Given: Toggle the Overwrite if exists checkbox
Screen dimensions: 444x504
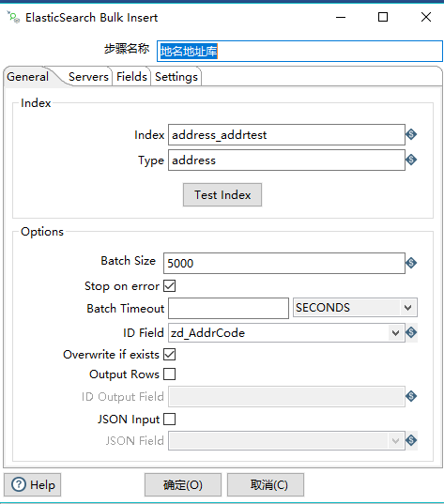Looking at the screenshot, I should [x=170, y=354].
